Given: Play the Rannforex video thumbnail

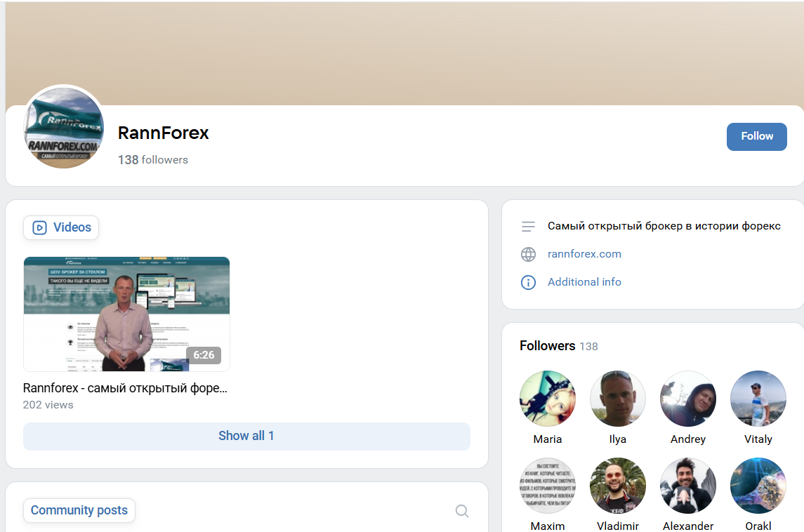Looking at the screenshot, I should [126, 314].
